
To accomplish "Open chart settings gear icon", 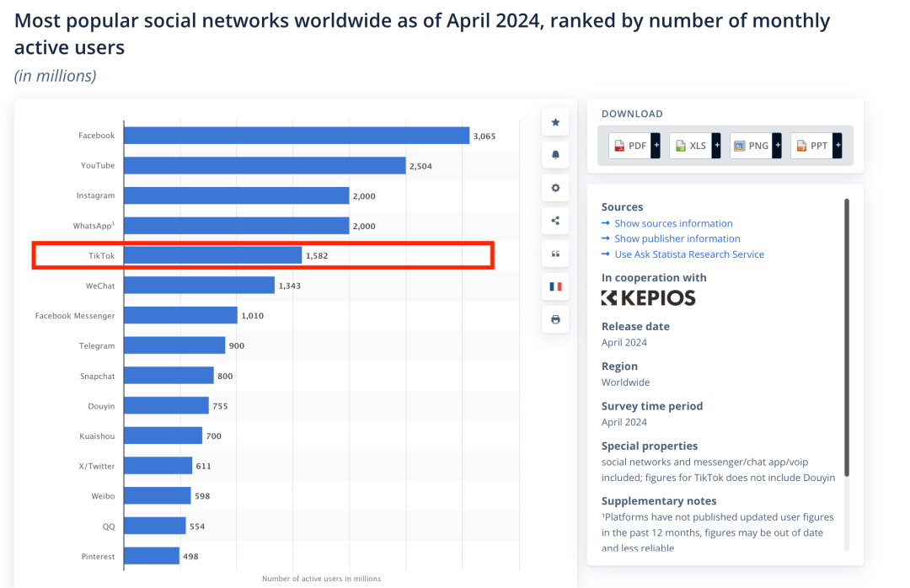I will (x=555, y=188).
